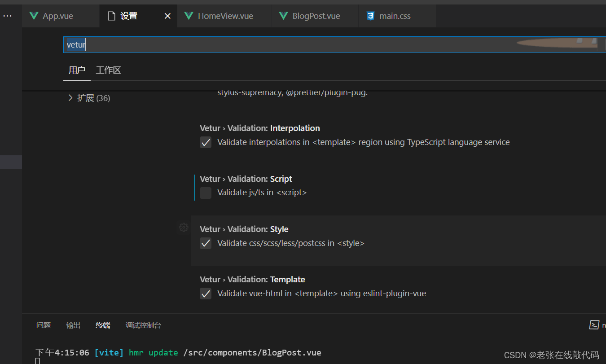Click the Vetur › Validation: Script title

coord(246,179)
